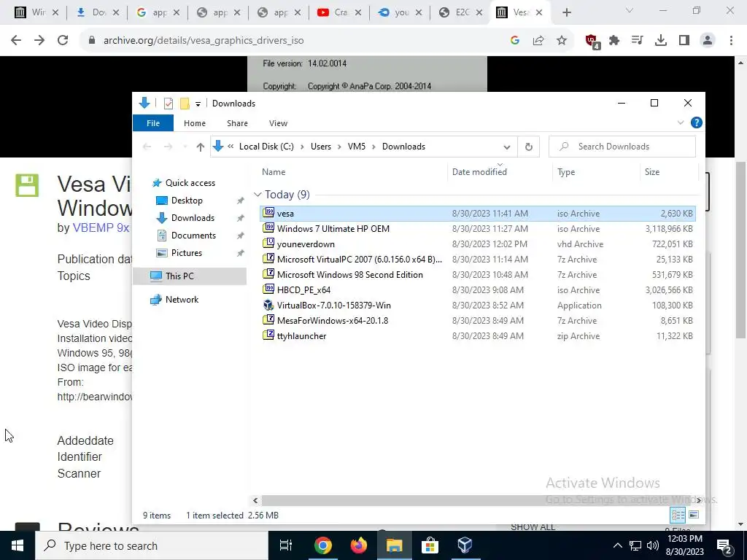Sort by Date modified column header
Viewport: 747px width, 560px height.
(479, 172)
